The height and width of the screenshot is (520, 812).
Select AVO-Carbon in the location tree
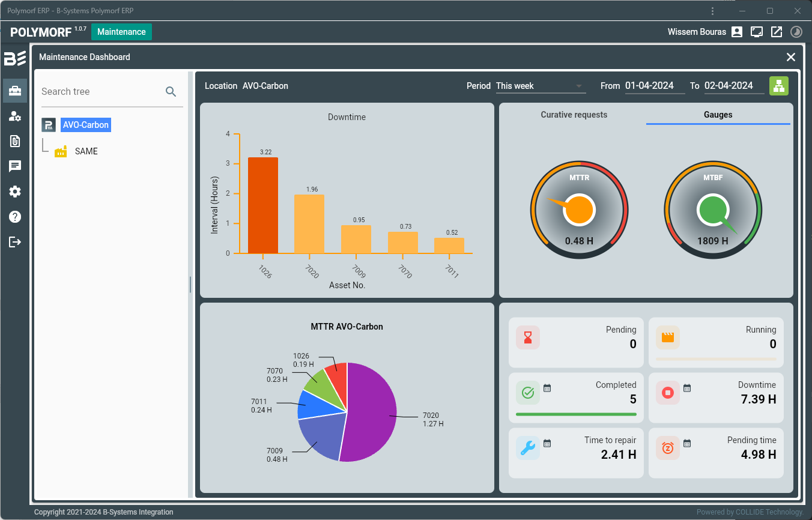point(85,125)
